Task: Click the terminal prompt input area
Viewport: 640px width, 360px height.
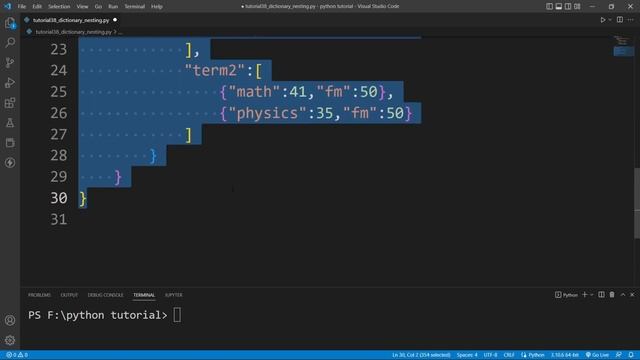Action: pyautogui.click(x=177, y=315)
